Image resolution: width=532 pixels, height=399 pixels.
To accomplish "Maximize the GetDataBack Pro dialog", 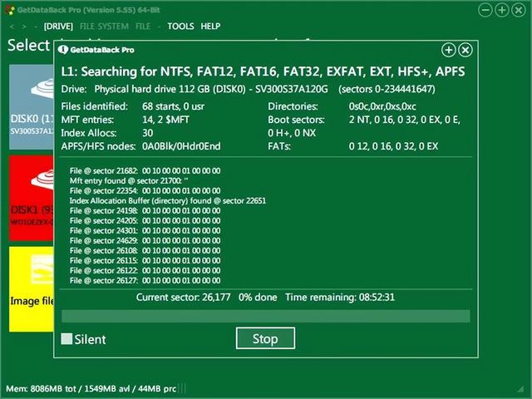I will click(x=449, y=50).
